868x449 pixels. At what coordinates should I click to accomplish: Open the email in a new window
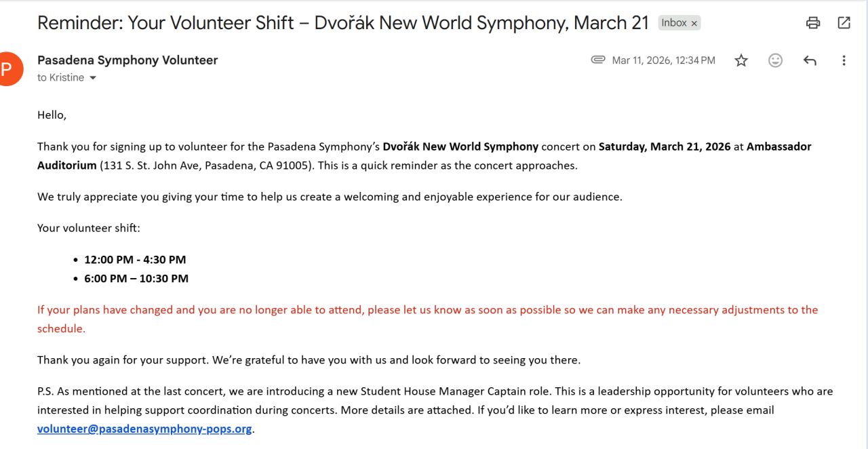point(844,23)
